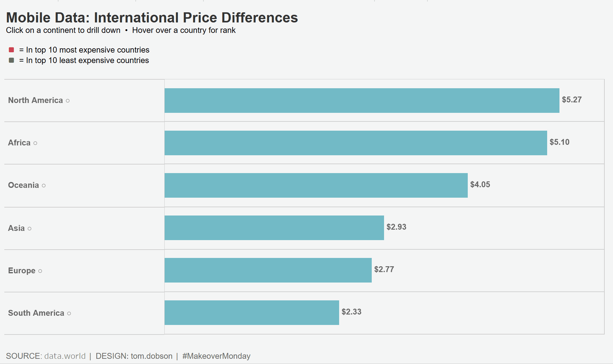Open the tom.dobson design link
The image size is (613, 364).
(x=151, y=356)
